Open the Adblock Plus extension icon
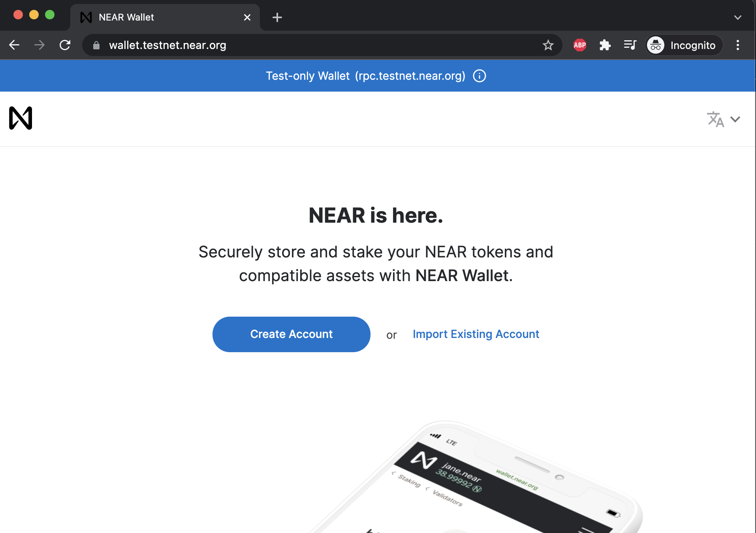756x533 pixels. 579,45
